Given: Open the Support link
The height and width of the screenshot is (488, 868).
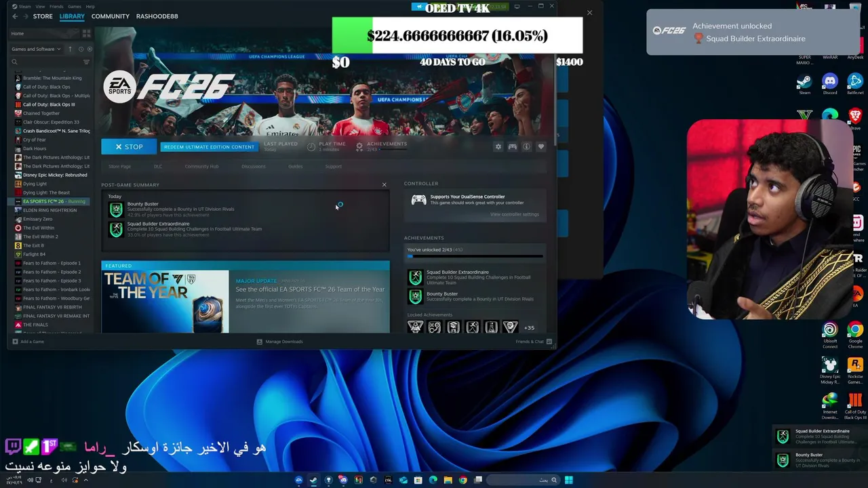Looking at the screenshot, I should [333, 166].
